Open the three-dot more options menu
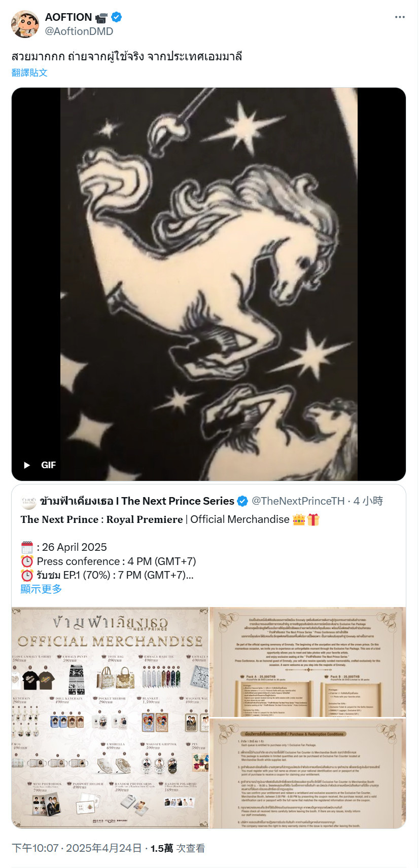Screen dimensions: 419x868 pyautogui.click(x=400, y=17)
